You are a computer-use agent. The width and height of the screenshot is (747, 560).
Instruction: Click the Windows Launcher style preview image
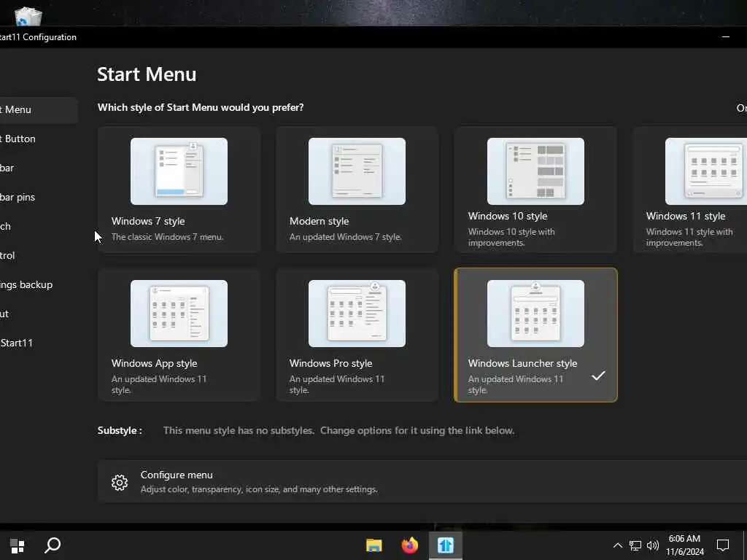[x=535, y=314]
